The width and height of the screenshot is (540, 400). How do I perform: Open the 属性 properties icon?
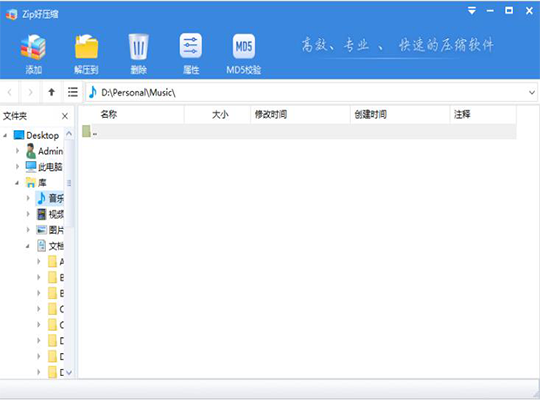pyautogui.click(x=190, y=46)
